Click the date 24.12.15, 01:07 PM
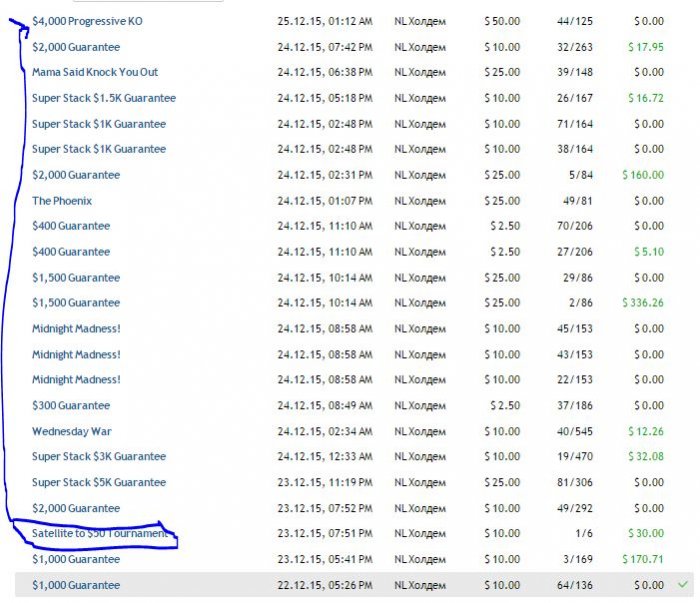 (x=325, y=201)
